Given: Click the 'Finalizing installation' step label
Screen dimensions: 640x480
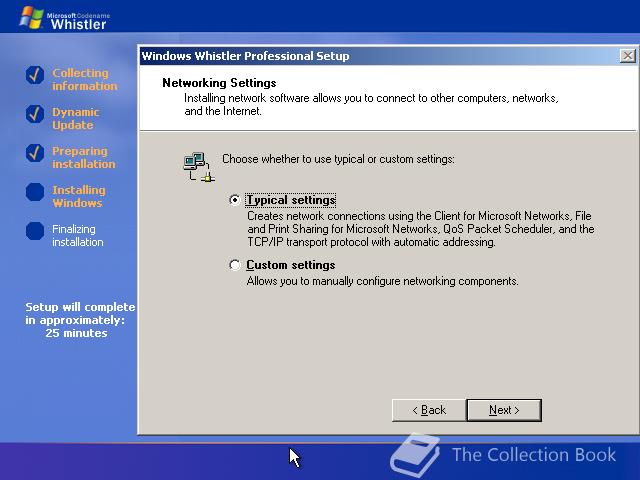Looking at the screenshot, I should coord(78,236).
